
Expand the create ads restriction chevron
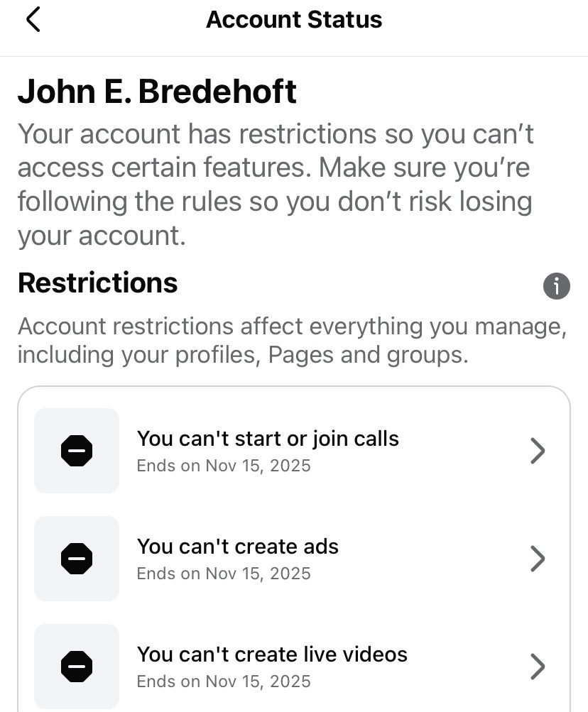pyautogui.click(x=538, y=559)
